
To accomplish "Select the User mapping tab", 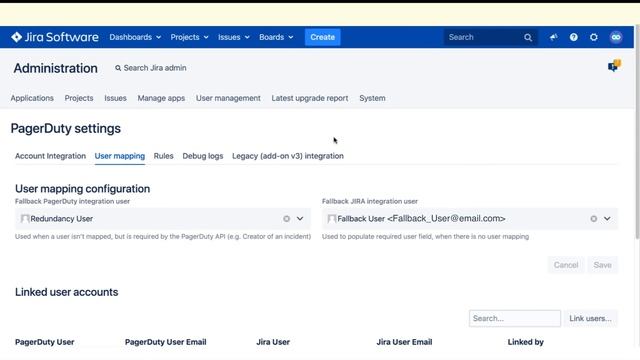I will [120, 156].
